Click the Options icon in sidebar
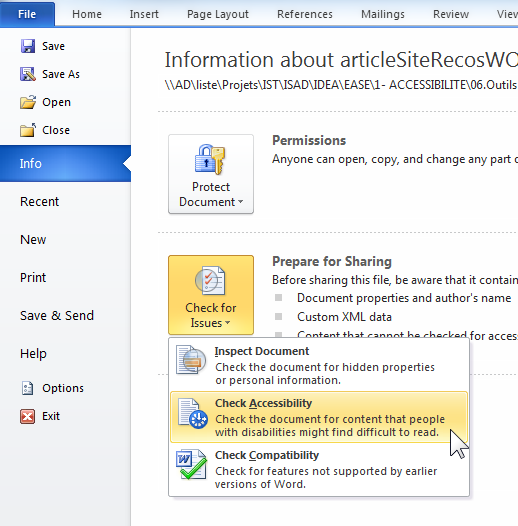 pyautogui.click(x=28, y=388)
